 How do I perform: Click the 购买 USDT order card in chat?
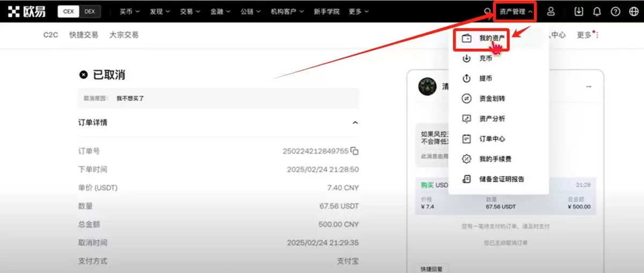pos(506,196)
